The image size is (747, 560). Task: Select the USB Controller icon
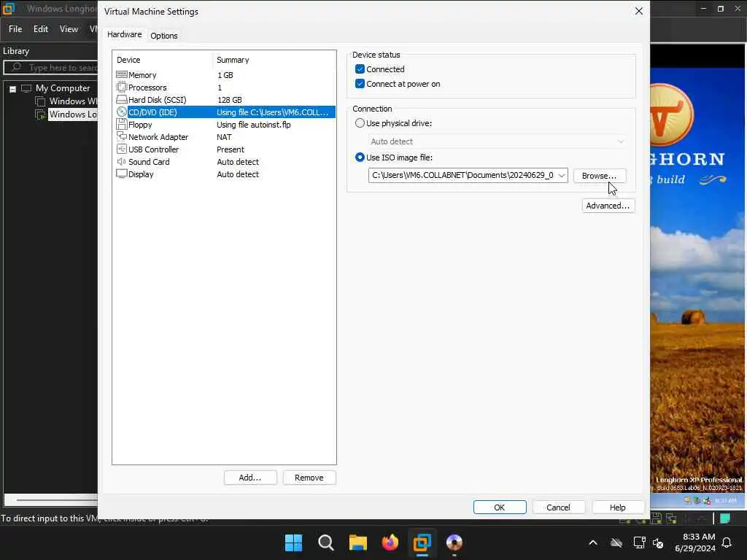(122, 149)
